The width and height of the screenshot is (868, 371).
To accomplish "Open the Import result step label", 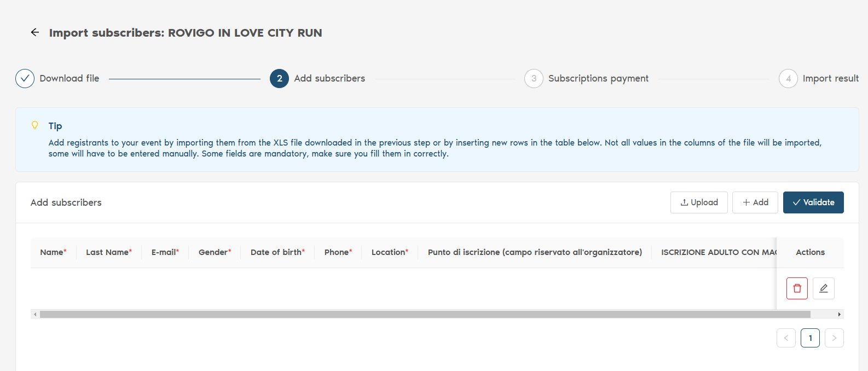I will pos(830,78).
